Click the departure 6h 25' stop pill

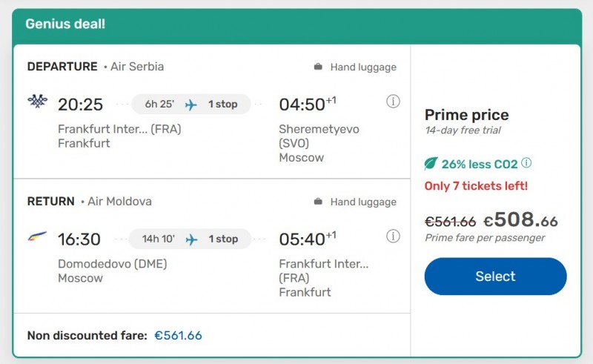[191, 105]
